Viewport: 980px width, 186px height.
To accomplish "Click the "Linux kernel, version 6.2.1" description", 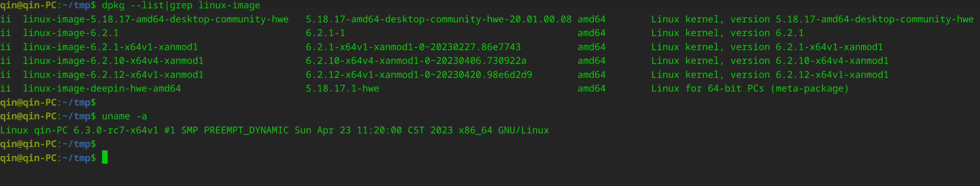I will coord(727,33).
